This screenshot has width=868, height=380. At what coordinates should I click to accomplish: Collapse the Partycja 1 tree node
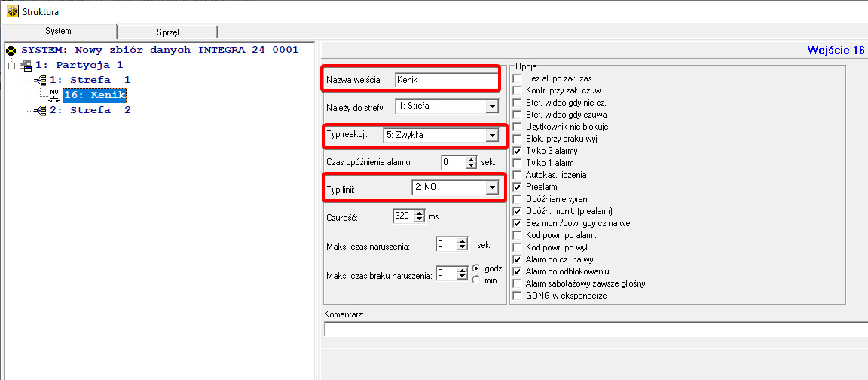tap(11, 66)
